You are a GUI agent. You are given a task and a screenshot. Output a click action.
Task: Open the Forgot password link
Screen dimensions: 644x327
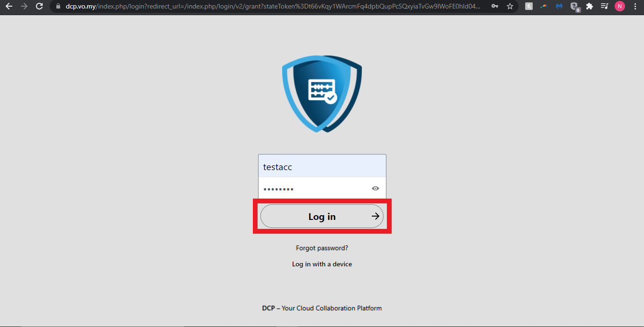pyautogui.click(x=322, y=248)
